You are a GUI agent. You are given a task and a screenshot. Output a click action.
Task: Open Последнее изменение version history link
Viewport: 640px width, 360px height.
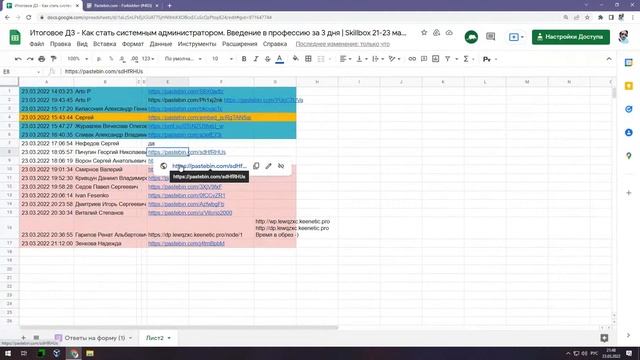[x=342, y=44]
